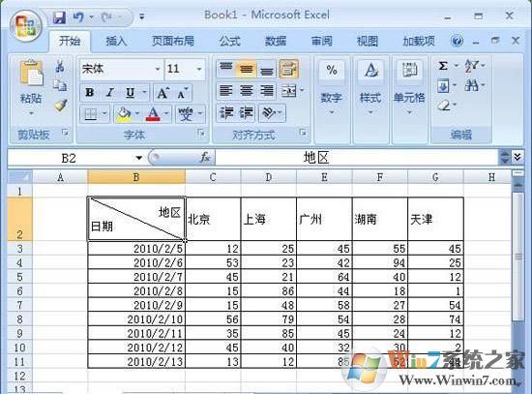
Task: Open Find & Select binoculars icon
Action: [x=472, y=84]
